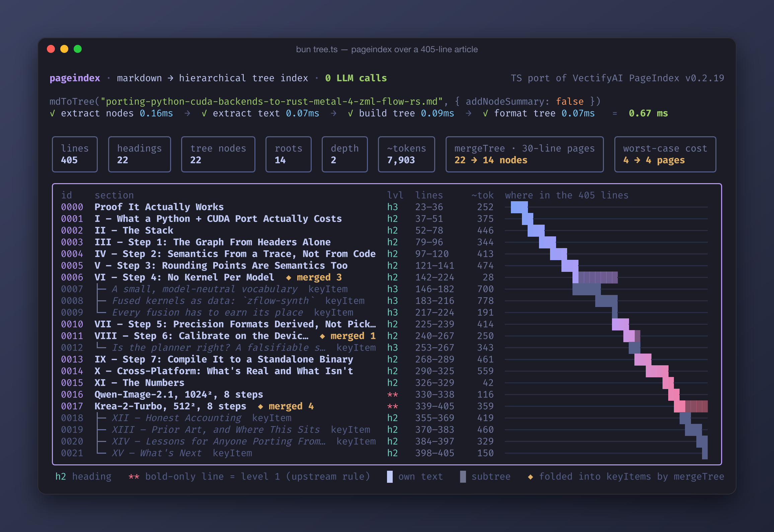Click row 'IX – Step 7: Compile It to a Standalone Binary'

[x=384, y=359]
